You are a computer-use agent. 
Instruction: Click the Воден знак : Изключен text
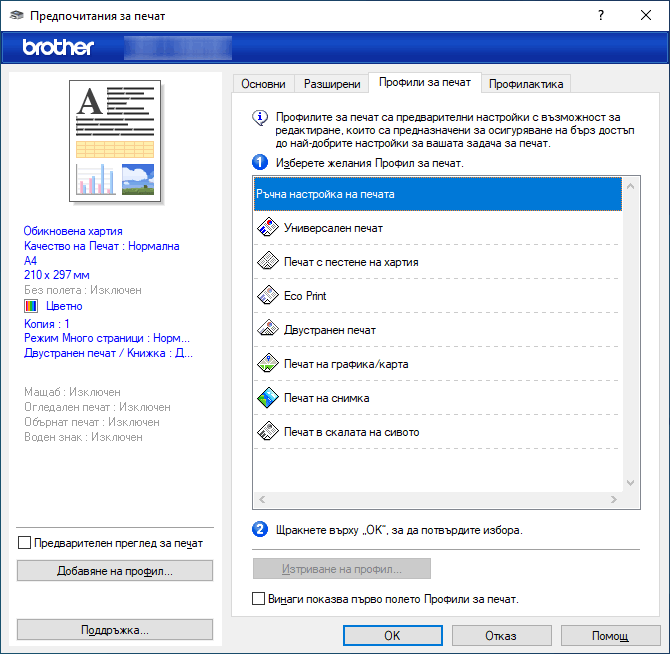pos(83,437)
